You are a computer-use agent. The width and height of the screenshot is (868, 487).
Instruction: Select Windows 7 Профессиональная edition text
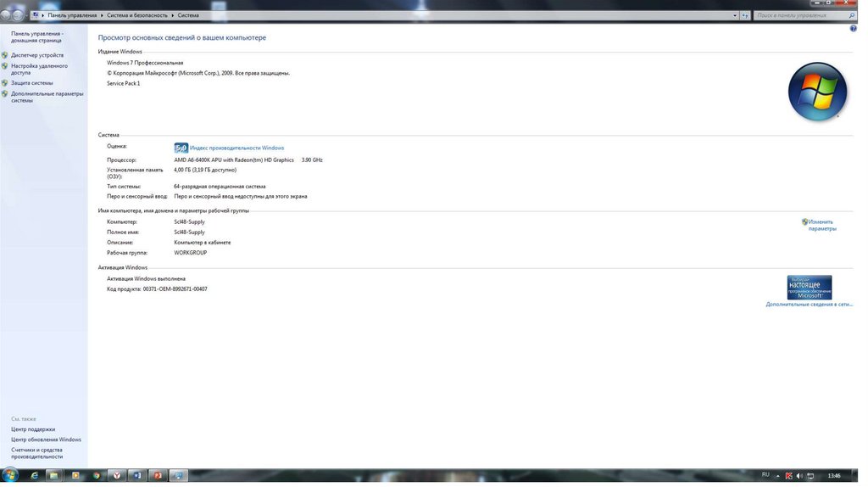click(x=145, y=63)
